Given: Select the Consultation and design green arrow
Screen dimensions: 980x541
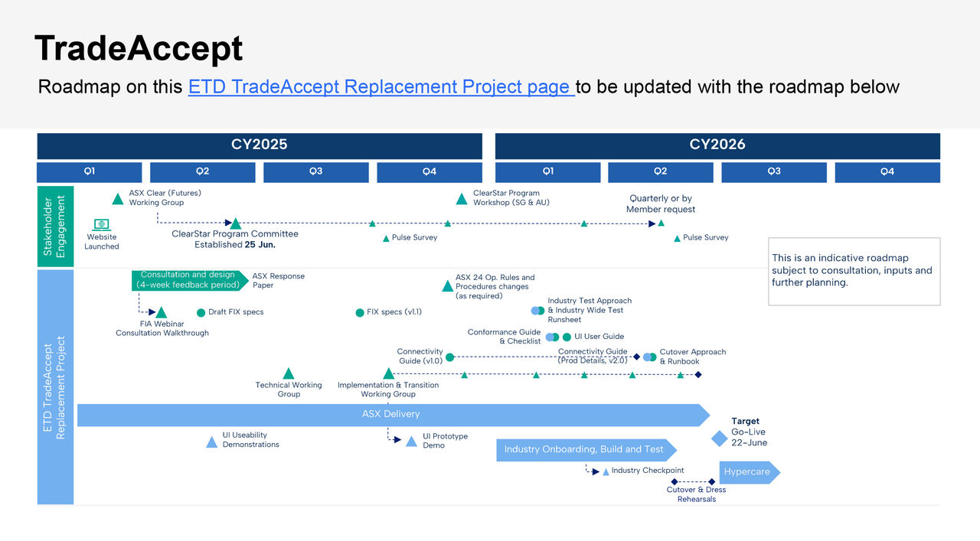Looking at the screenshot, I should coord(191,280).
